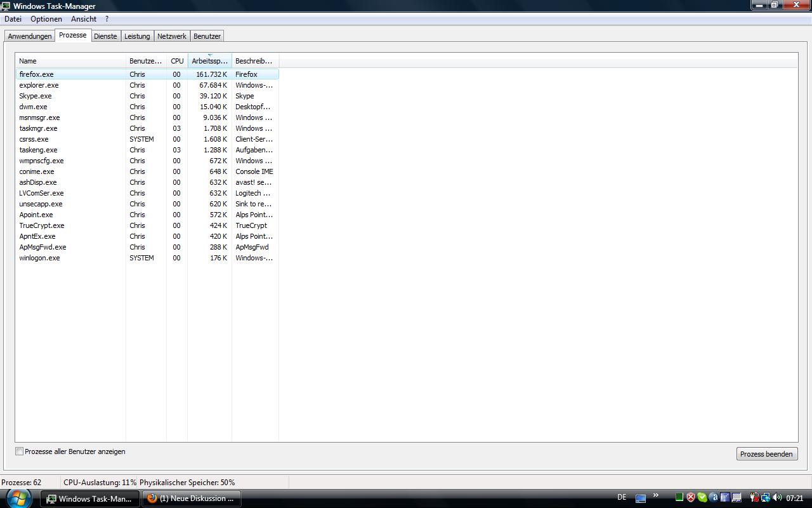Select the LVComSer.exe process
Screen dimensions: 812x508
coord(147,193)
